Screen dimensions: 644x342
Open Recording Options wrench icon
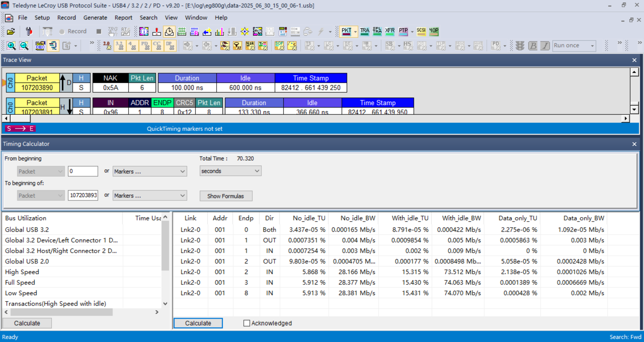point(29,32)
